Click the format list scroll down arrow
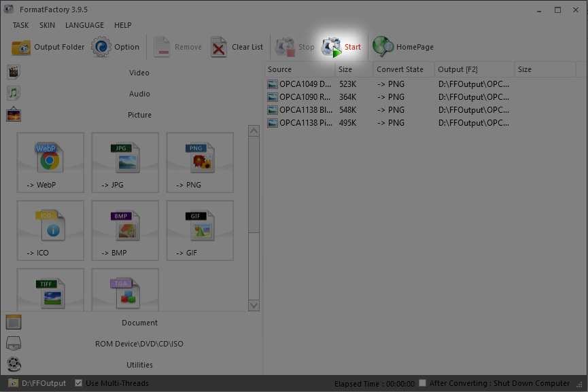 pos(254,306)
